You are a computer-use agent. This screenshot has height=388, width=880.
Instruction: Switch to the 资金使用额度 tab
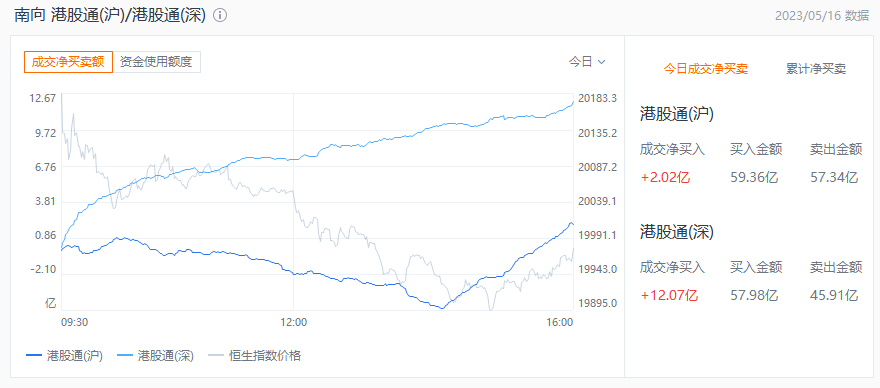[157, 62]
